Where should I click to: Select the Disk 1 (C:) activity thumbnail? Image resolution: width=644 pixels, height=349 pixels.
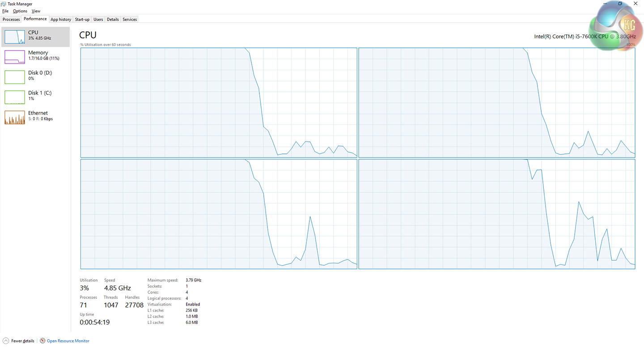[15, 98]
